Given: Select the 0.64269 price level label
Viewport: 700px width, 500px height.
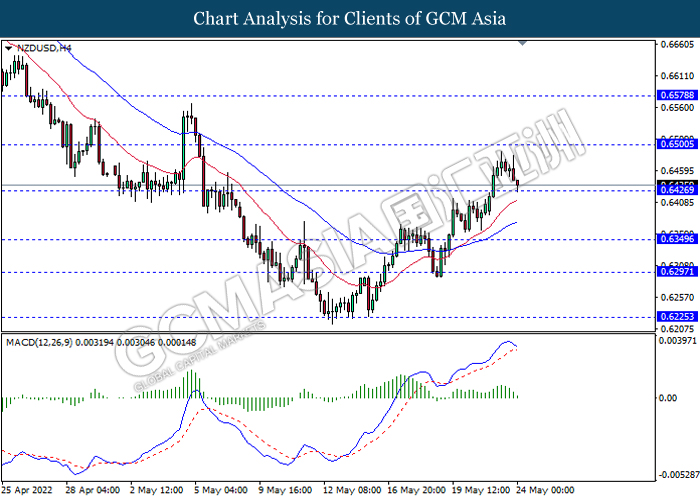Looking at the screenshot, I should [677, 190].
